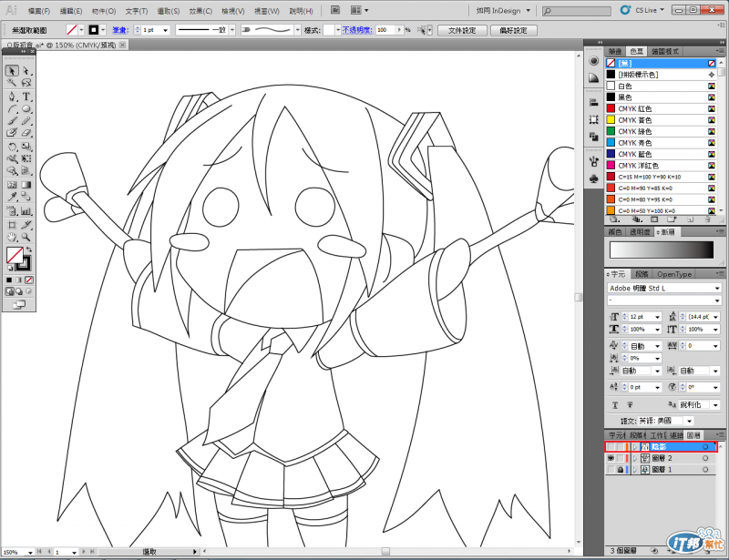Open the language 英語: 美國 dropdown

pyautogui.click(x=690, y=421)
